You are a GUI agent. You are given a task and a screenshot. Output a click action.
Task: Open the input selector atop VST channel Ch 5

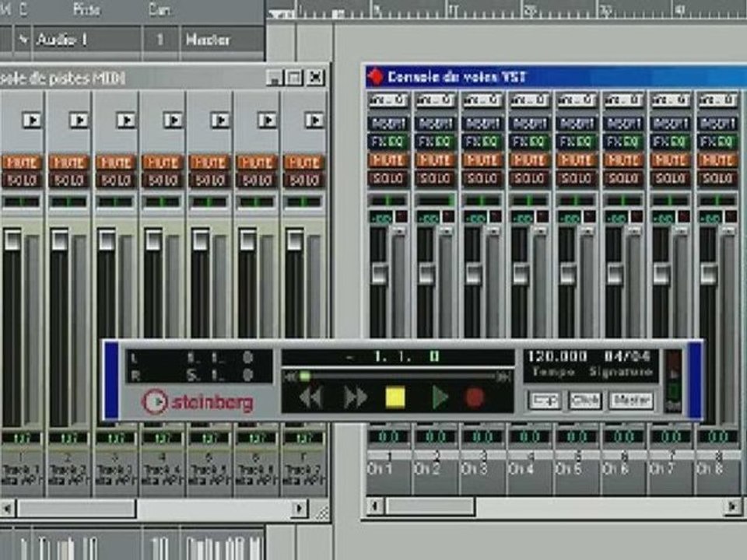pos(576,100)
